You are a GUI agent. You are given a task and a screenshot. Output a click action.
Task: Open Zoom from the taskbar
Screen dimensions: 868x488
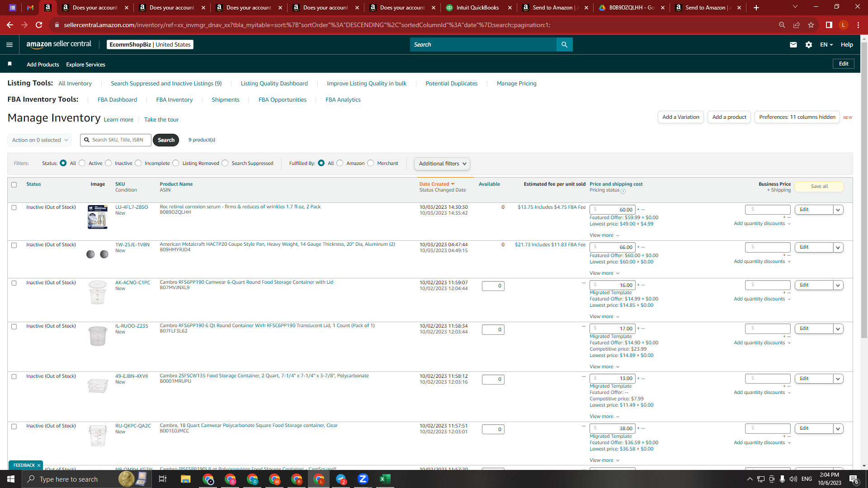[363, 479]
